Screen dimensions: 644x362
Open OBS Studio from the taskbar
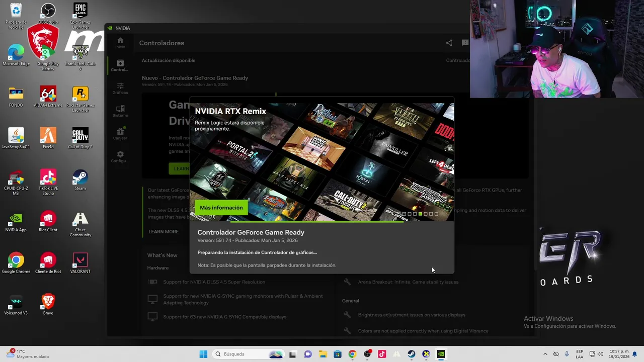pos(367,354)
